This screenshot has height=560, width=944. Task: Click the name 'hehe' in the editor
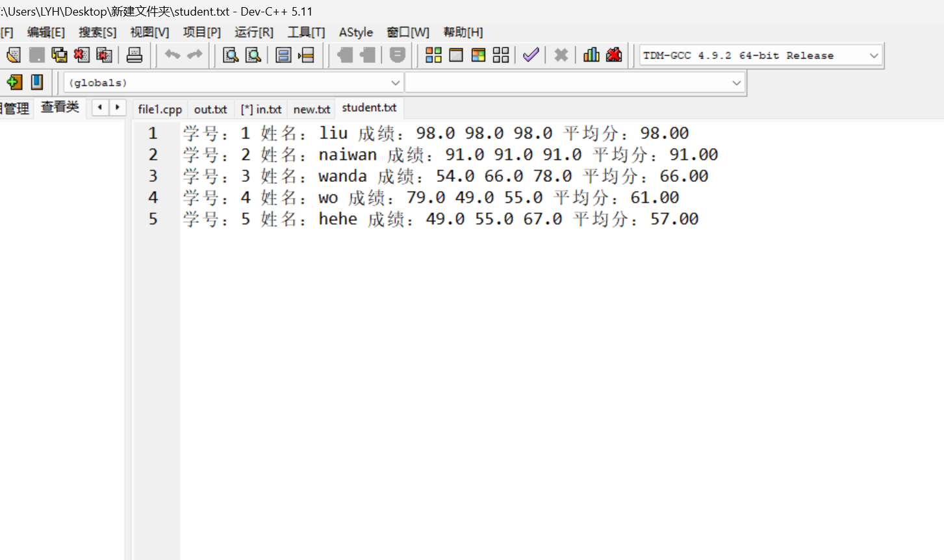tap(338, 219)
